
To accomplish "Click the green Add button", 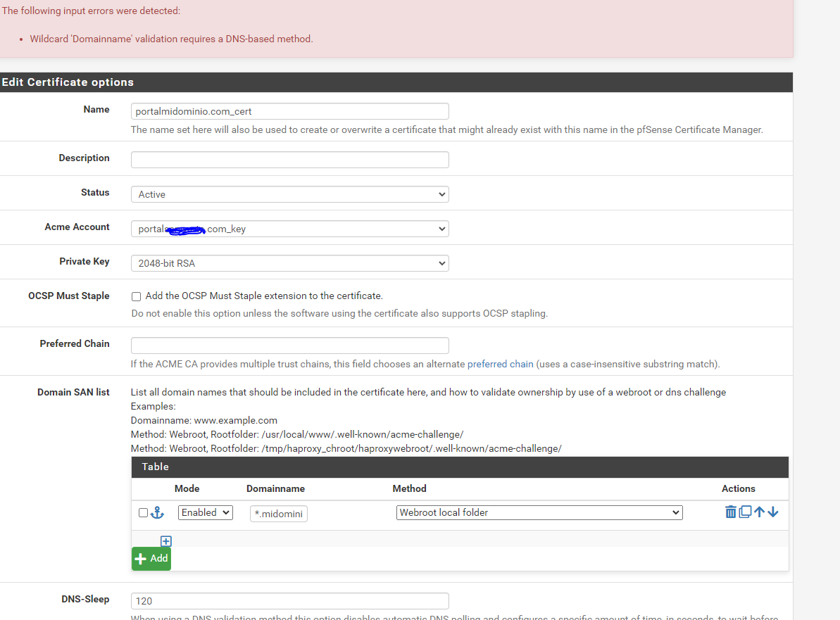I will (151, 559).
